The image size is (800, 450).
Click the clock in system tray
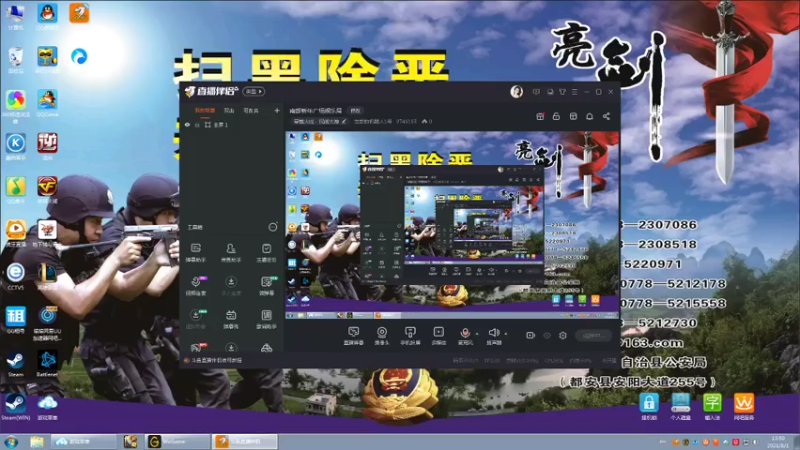[778, 442]
